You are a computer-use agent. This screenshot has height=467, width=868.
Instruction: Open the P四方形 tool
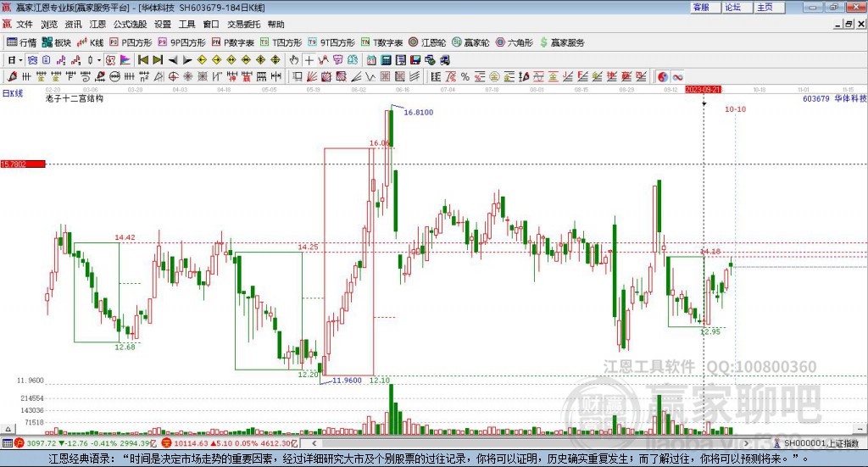131,42
